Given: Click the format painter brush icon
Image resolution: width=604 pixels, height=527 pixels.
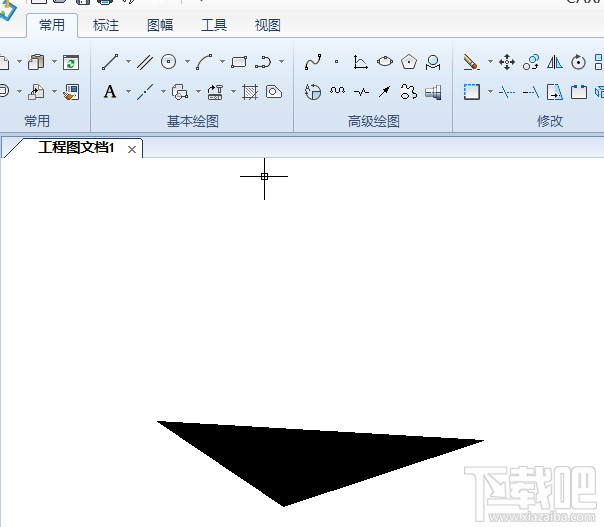Looking at the screenshot, I should [71, 92].
